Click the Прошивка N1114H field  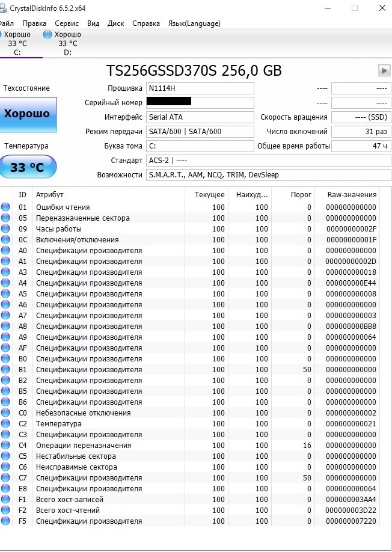[x=200, y=88]
